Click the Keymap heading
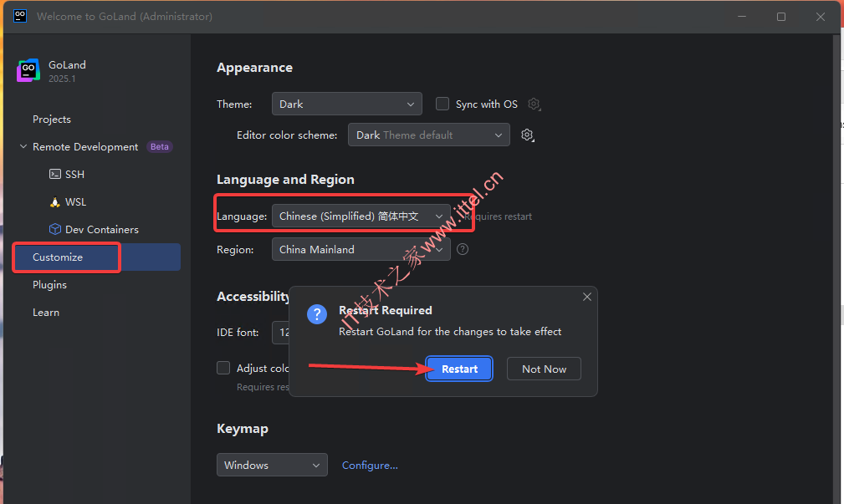Screen dimensions: 844x504 [243, 429]
